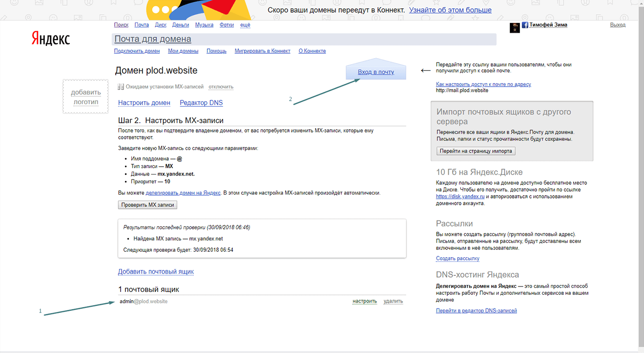The height and width of the screenshot is (353, 644).
Task: Click the Facebook icon beside Тимофей Зима
Action: tap(525, 25)
